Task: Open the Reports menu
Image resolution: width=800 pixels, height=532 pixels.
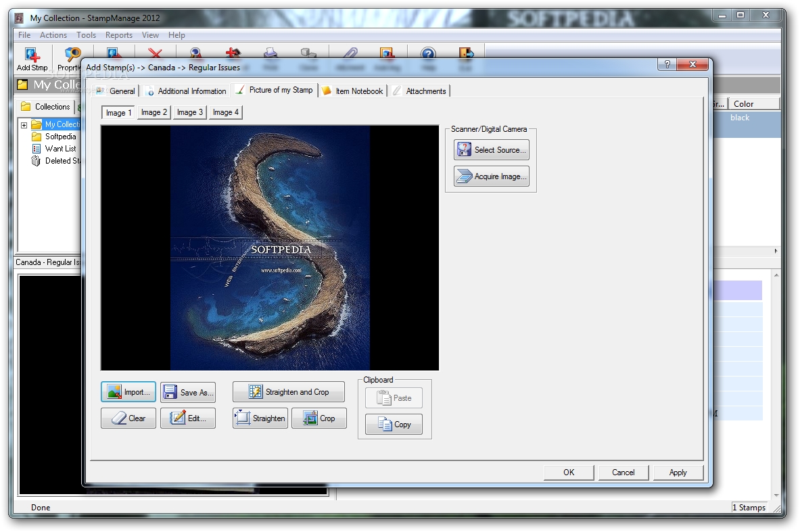Action: pyautogui.click(x=119, y=34)
